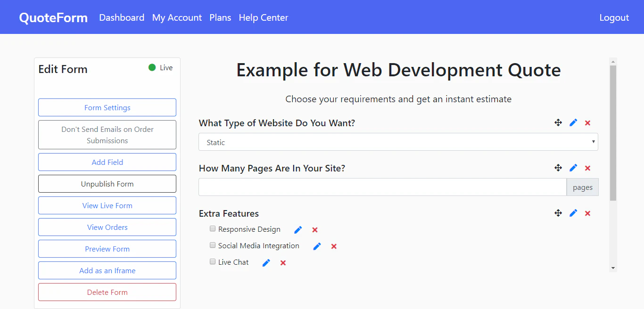Open View Orders
Image resolution: width=644 pixels, height=309 pixels.
[x=107, y=227]
